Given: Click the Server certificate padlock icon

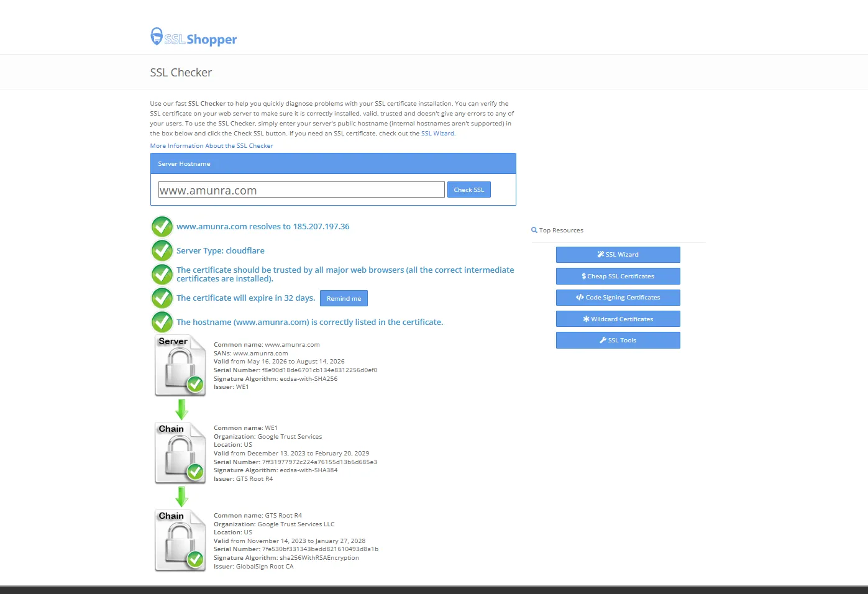Looking at the screenshot, I should [180, 365].
